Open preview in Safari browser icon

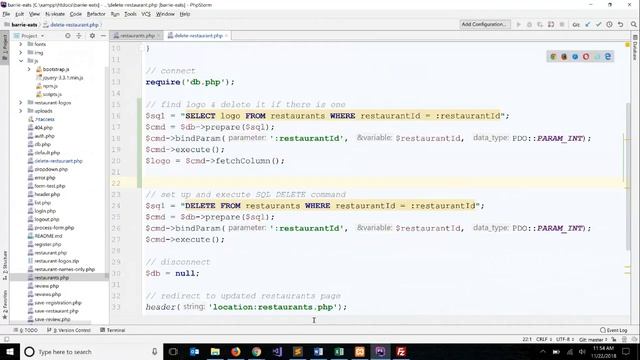click(x=575, y=57)
